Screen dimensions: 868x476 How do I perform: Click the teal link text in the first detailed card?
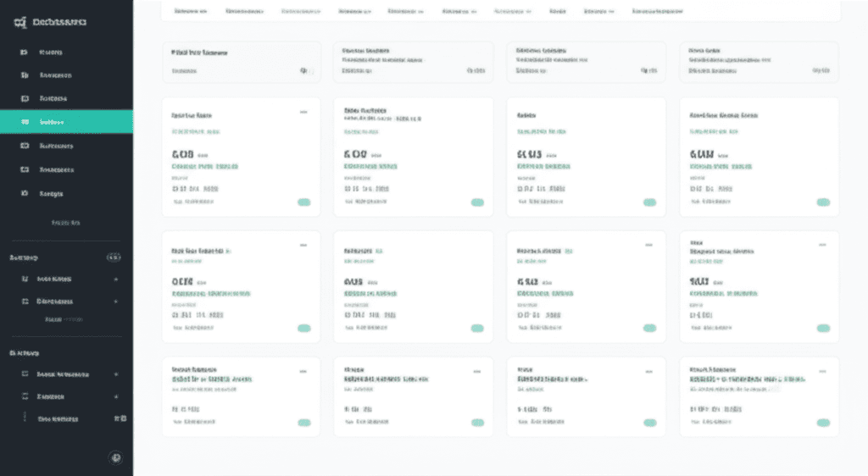[196, 132]
